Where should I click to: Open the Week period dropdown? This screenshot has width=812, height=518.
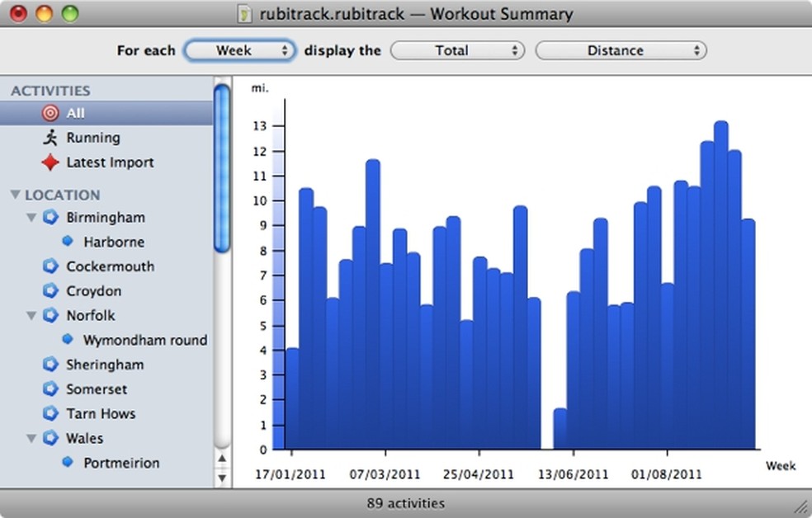point(240,50)
